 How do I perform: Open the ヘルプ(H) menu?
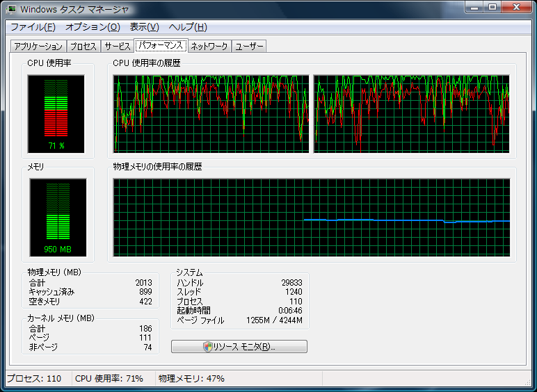pos(188,27)
